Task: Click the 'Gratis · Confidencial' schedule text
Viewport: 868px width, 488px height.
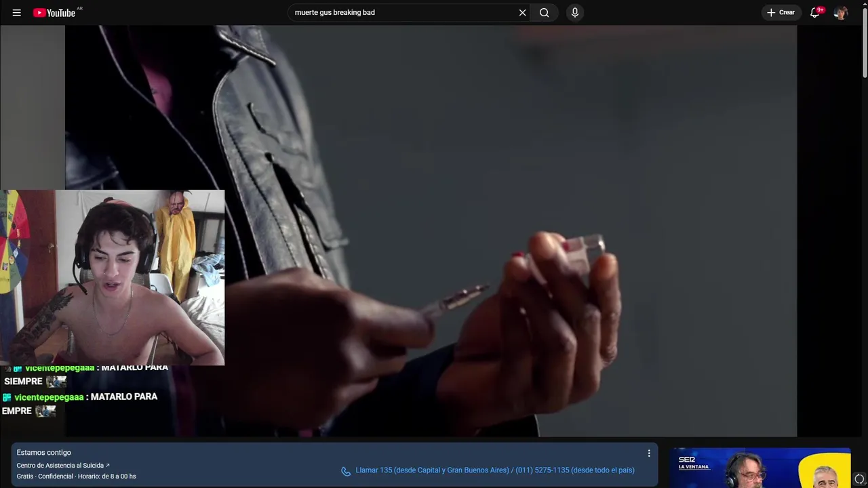Action: 76,476
